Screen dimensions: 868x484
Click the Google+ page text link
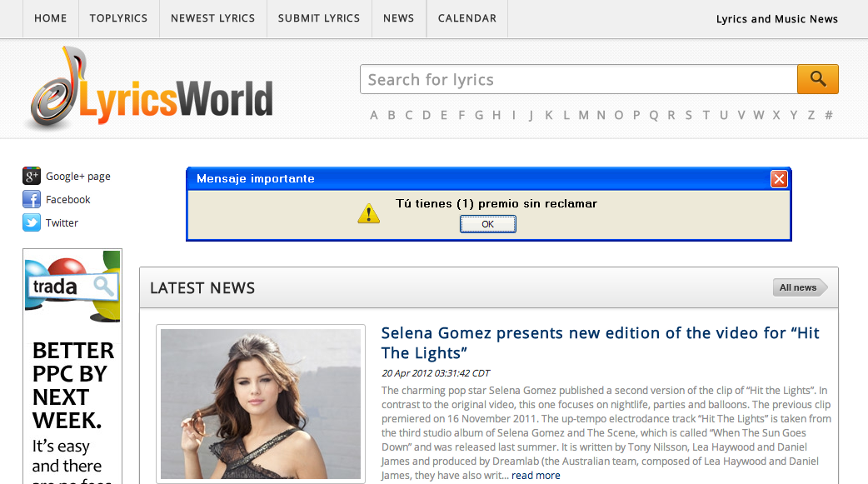click(78, 176)
